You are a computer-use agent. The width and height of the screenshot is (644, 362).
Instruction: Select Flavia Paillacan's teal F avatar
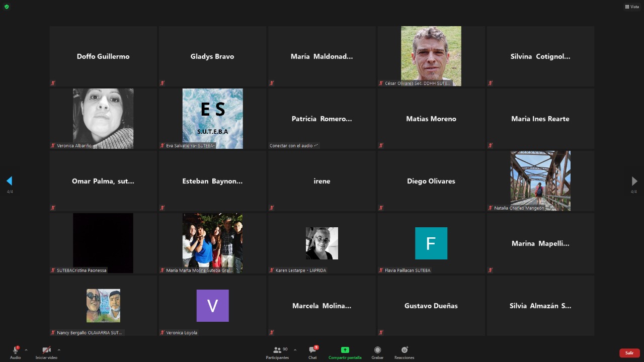[431, 243]
